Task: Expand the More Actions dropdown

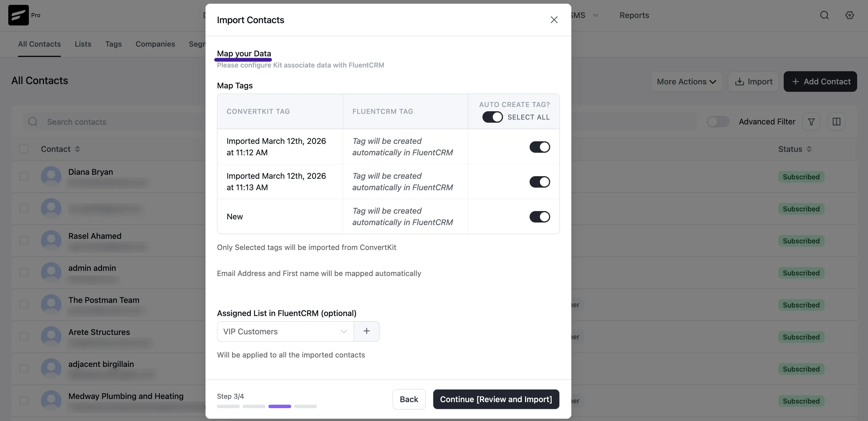Action: (687, 82)
